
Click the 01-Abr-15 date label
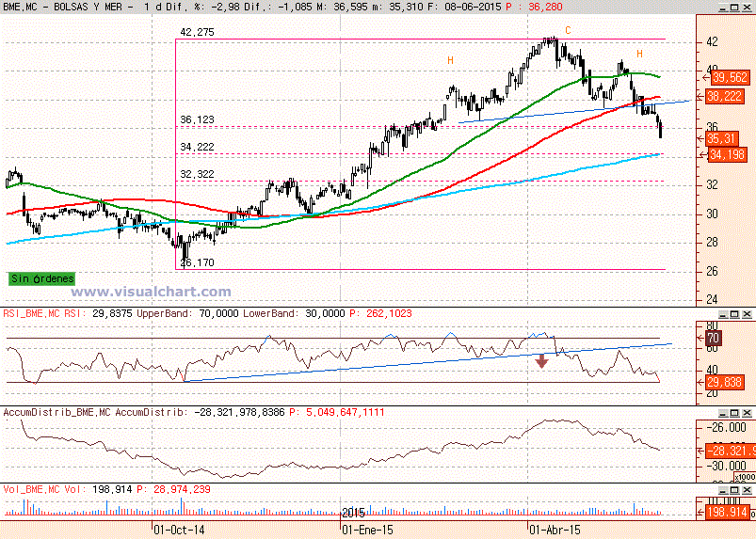[x=555, y=530]
